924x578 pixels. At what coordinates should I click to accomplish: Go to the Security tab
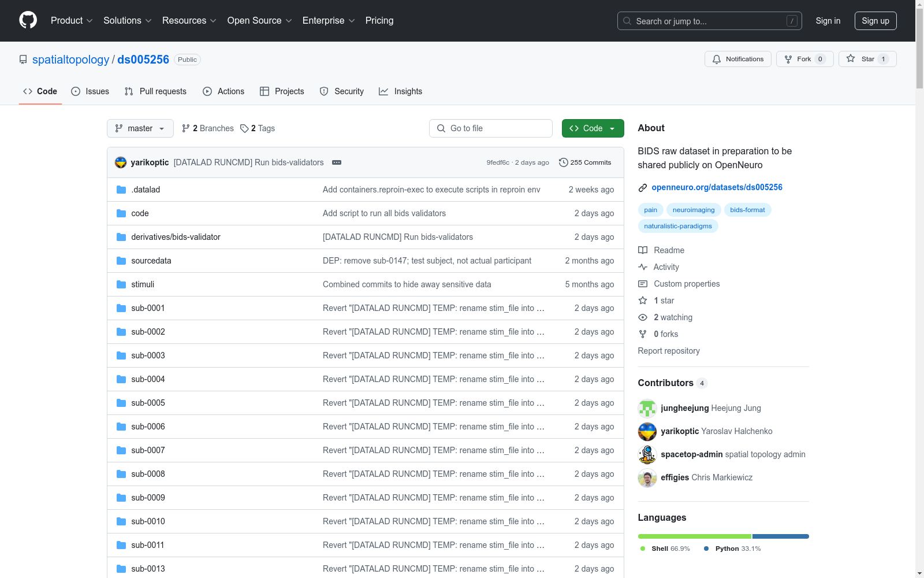[341, 91]
